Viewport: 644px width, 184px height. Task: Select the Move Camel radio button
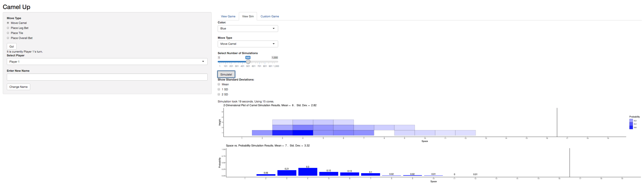point(8,23)
